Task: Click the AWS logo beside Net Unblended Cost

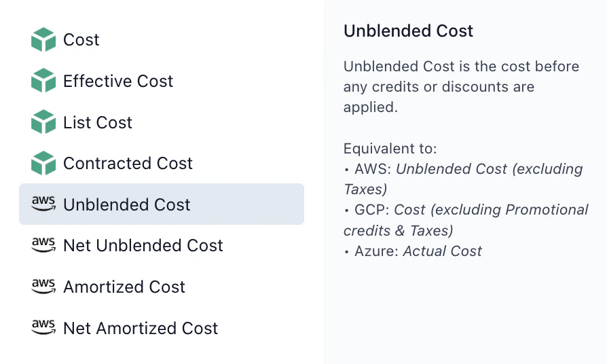Action: coord(43,245)
